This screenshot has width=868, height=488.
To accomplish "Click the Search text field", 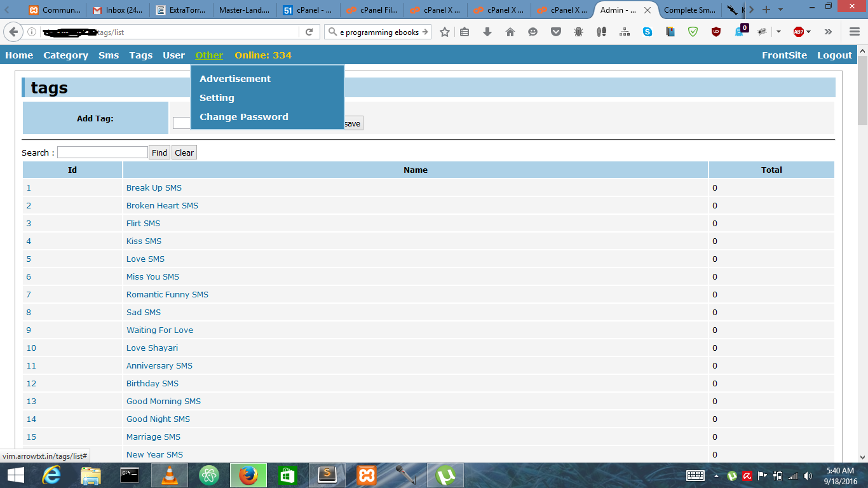I will coord(102,152).
